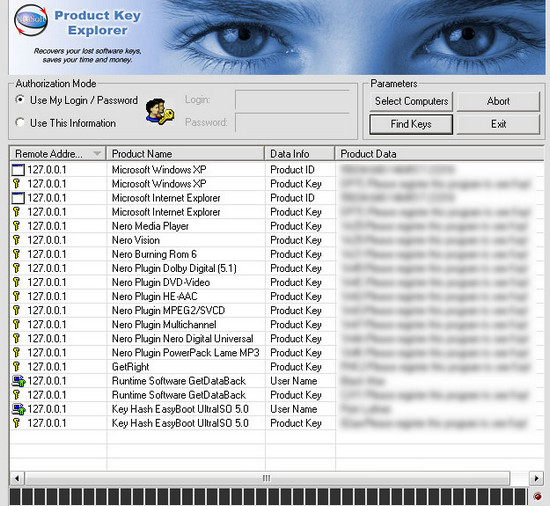Viewport: 550px width, 506px height.
Task: Click horizontal scrollbar left arrow
Action: [x=16, y=478]
